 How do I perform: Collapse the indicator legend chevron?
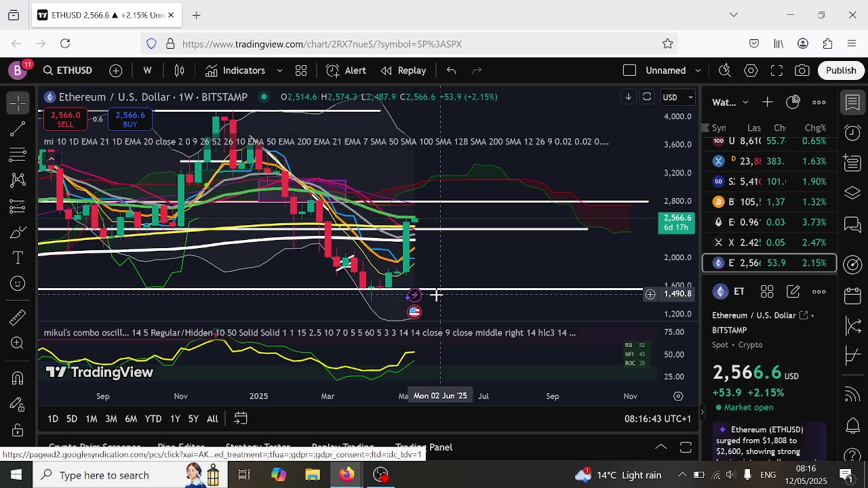(51, 159)
